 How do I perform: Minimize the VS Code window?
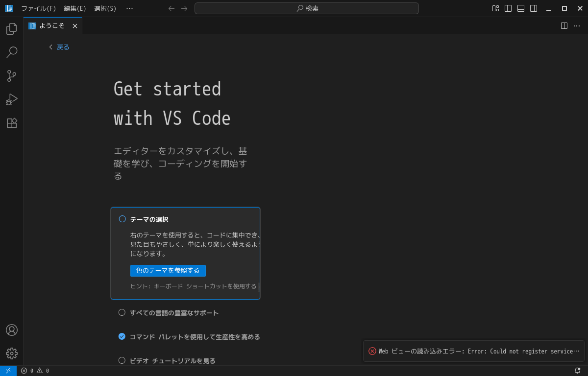(x=549, y=8)
